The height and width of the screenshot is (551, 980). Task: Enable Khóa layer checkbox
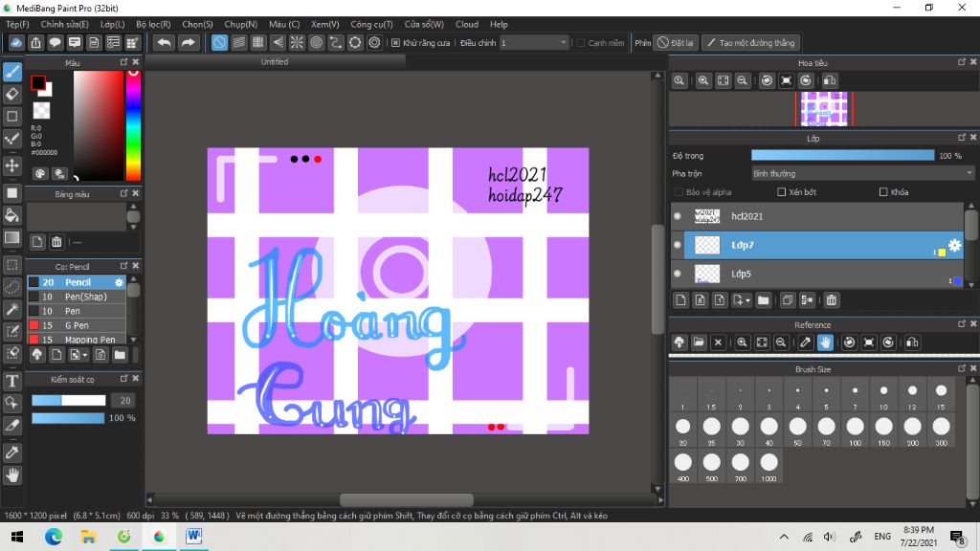coord(883,191)
